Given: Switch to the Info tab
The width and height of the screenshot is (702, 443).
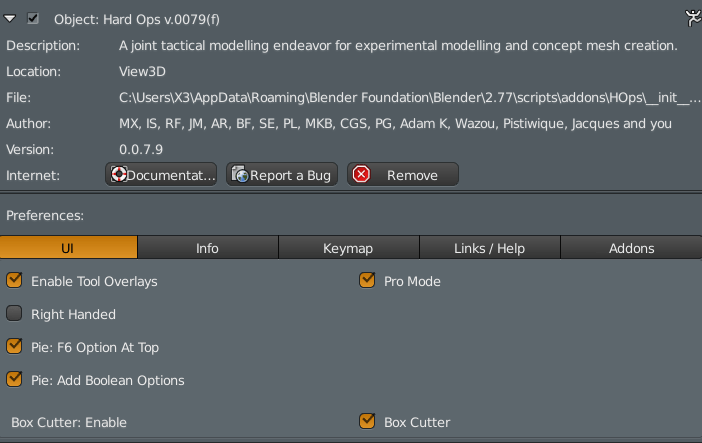Looking at the screenshot, I should (208, 248).
